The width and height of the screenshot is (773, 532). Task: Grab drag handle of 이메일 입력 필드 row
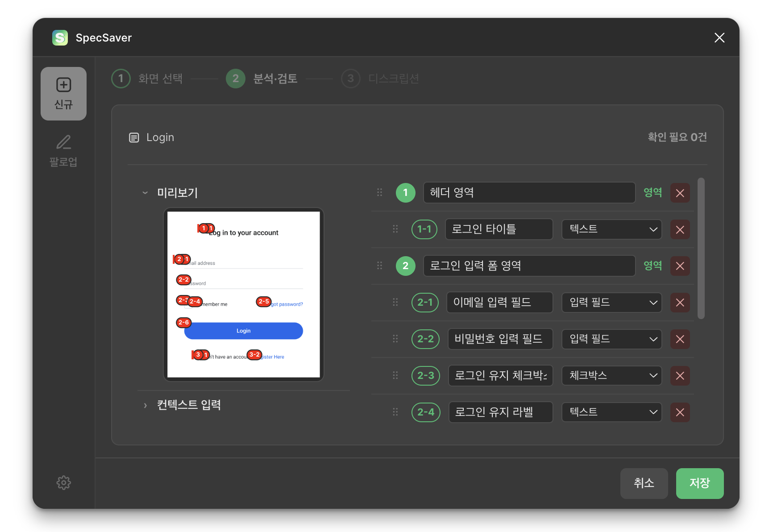(395, 302)
